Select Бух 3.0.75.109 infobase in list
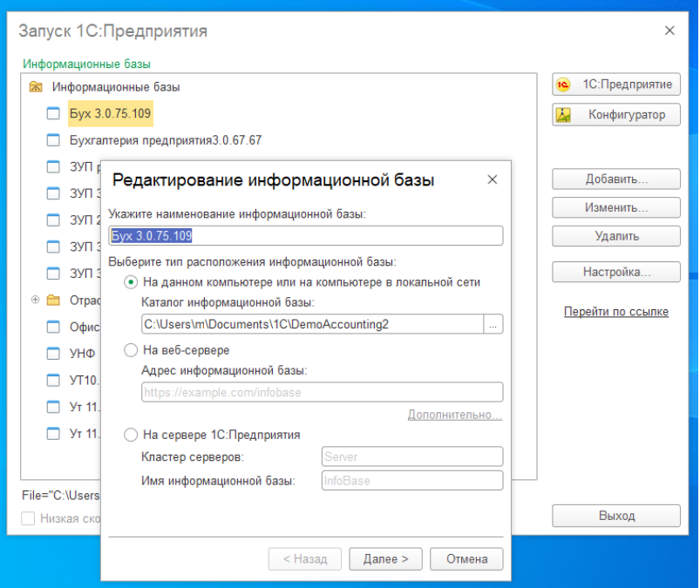 click(110, 113)
